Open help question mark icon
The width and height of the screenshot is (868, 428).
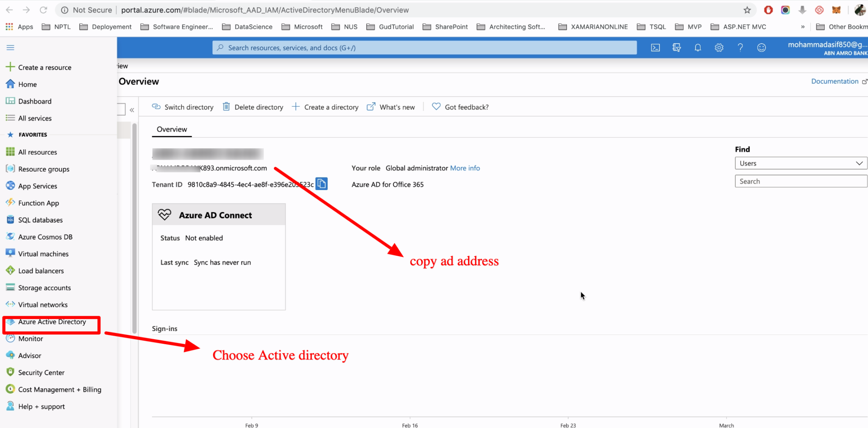[740, 47]
